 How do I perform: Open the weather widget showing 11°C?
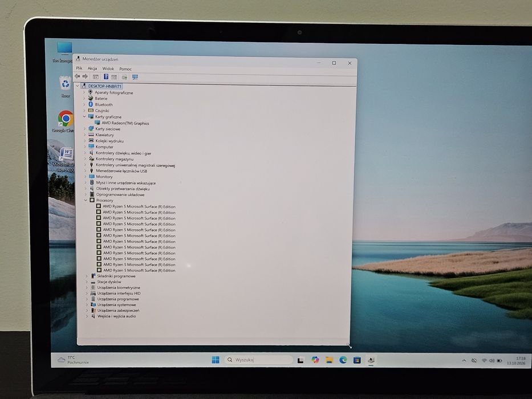coord(73,360)
